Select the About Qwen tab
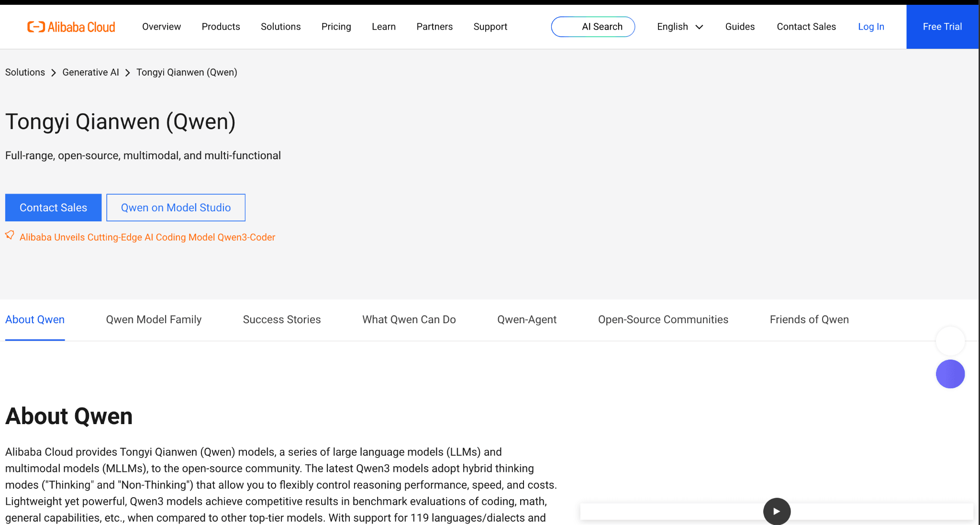Image resolution: width=980 pixels, height=525 pixels. coord(35,319)
